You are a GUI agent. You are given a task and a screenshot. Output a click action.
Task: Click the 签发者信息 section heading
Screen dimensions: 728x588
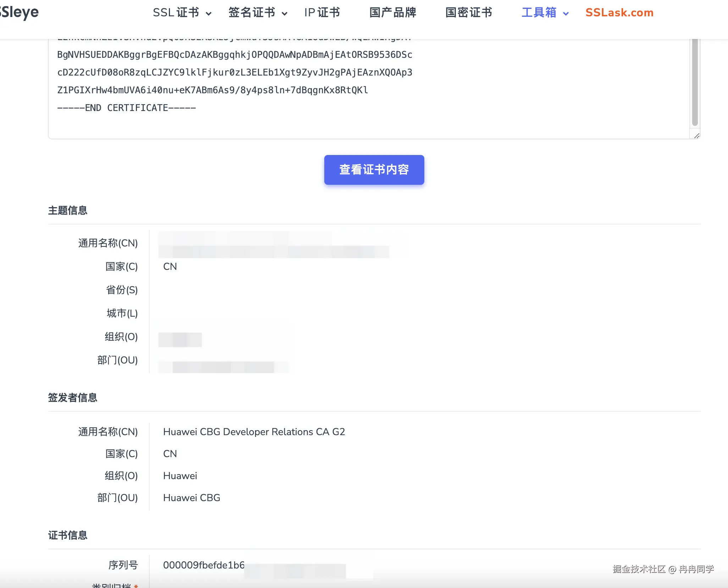[72, 398]
